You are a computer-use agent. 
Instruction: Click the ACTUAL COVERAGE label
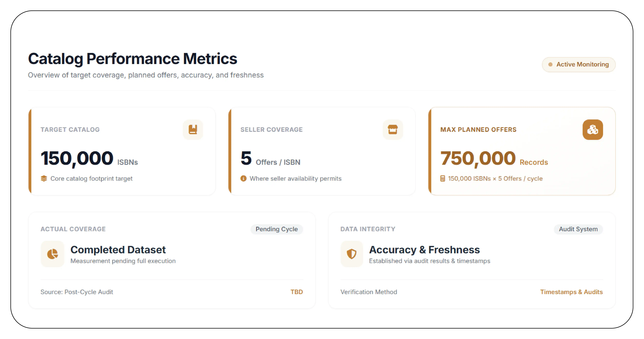pos(73,229)
